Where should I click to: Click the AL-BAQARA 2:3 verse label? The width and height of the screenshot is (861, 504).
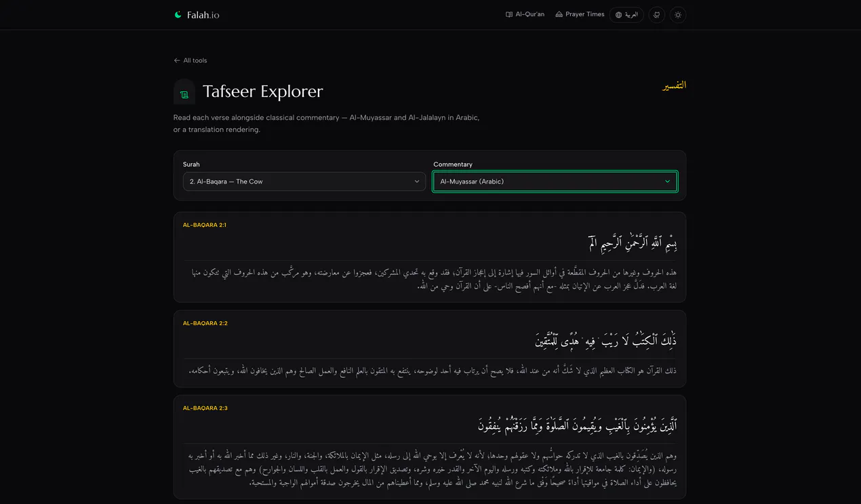pyautogui.click(x=205, y=408)
